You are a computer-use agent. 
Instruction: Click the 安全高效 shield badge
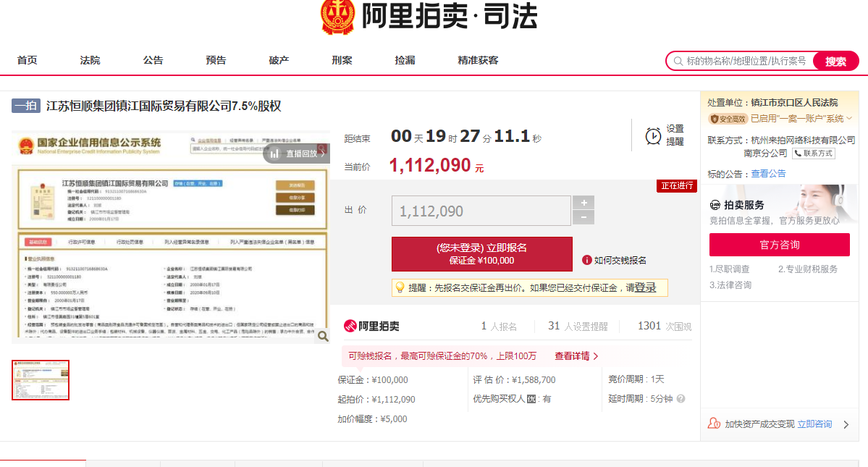pos(728,119)
